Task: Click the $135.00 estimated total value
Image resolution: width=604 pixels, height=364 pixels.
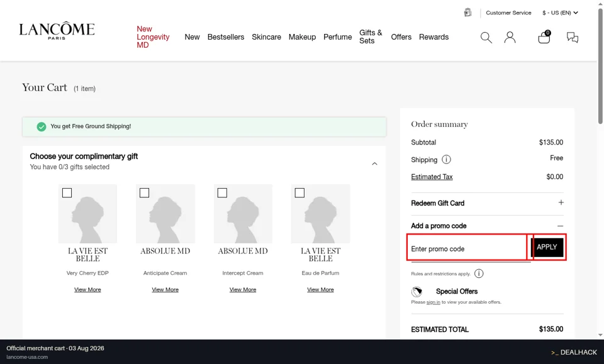Action: 551,329
